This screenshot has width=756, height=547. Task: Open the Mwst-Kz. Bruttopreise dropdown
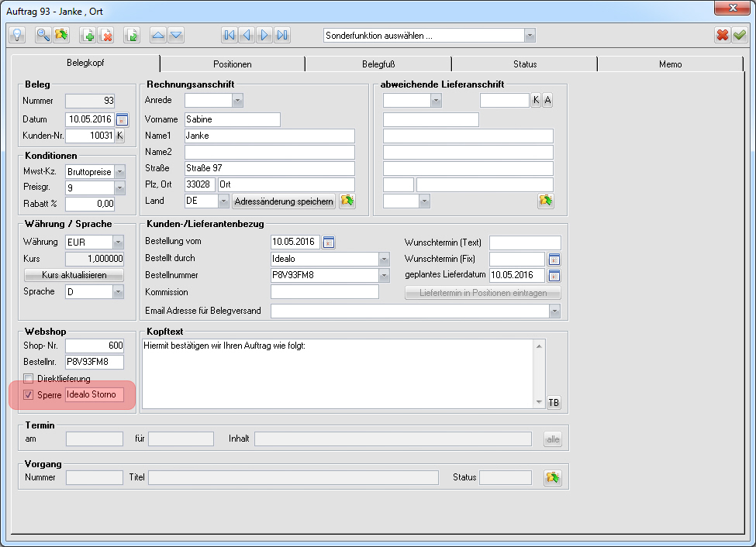(120, 172)
